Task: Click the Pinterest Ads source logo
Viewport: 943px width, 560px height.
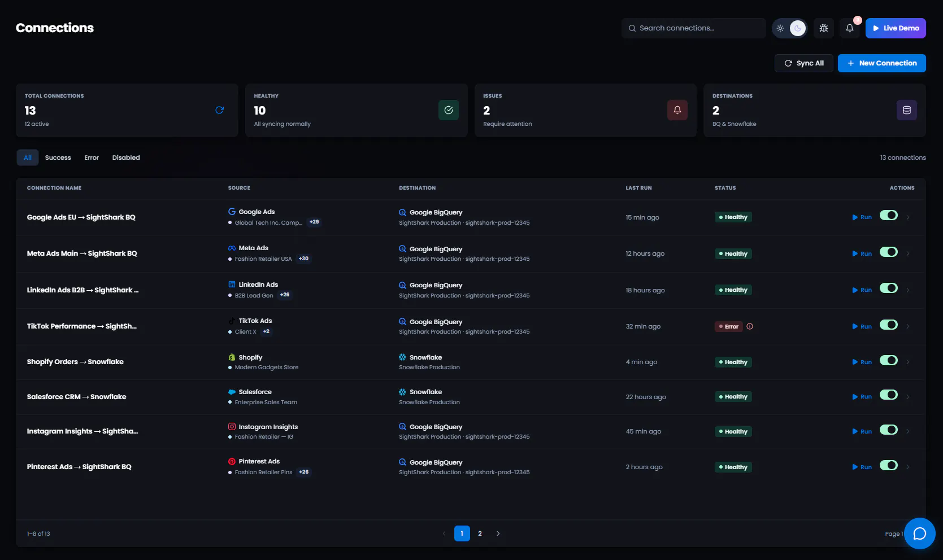Action: [x=232, y=461]
